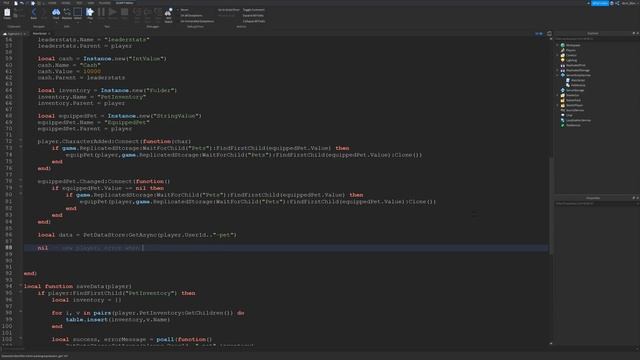Collapse code fold at line 78

[x=20, y=181]
